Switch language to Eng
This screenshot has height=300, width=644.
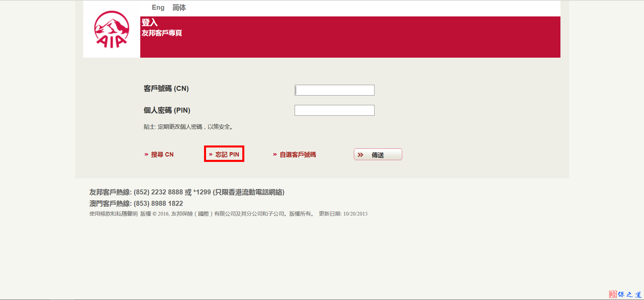[x=158, y=7]
